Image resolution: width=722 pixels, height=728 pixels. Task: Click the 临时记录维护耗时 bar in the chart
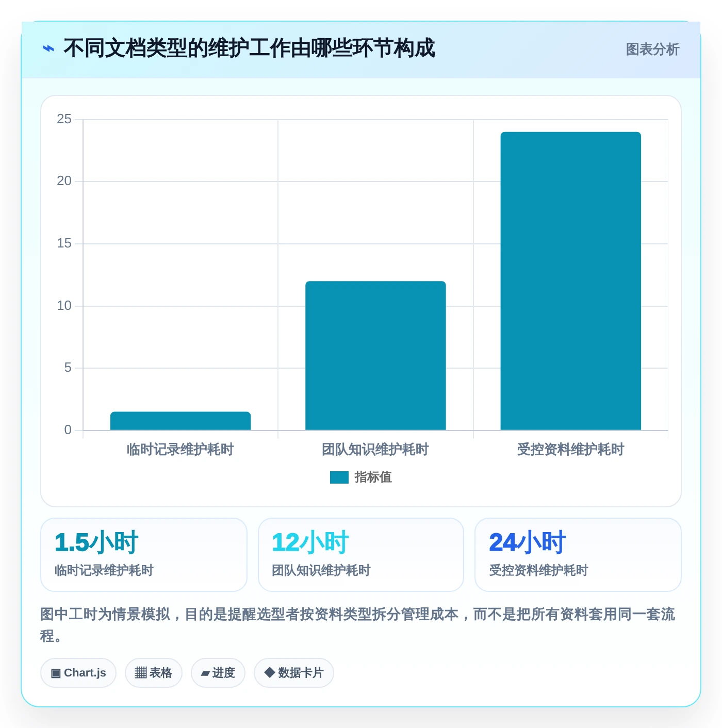tap(180, 421)
